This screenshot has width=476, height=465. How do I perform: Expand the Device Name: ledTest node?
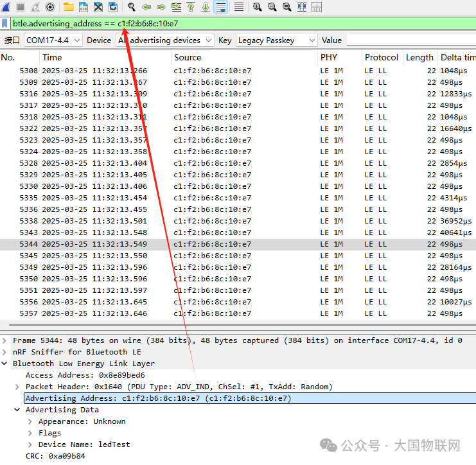click(30, 444)
